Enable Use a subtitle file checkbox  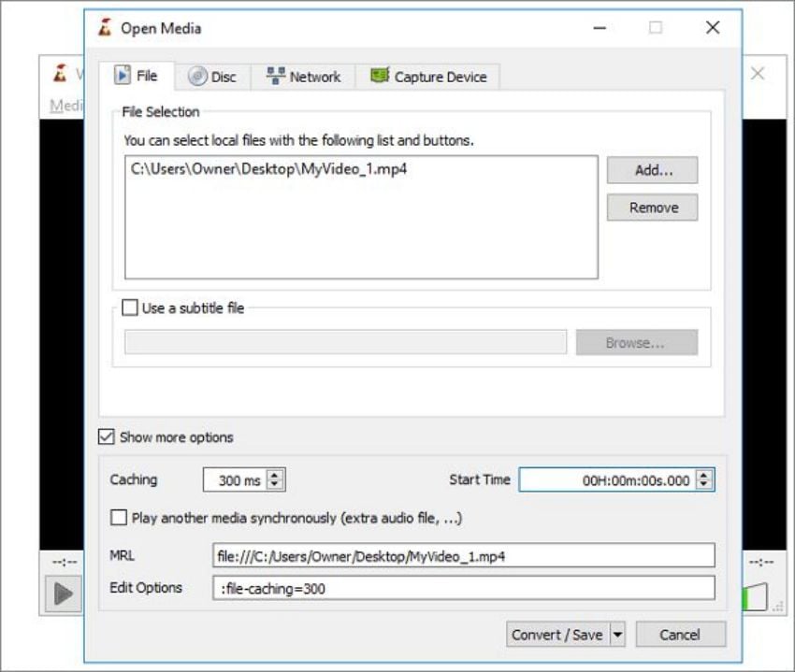click(x=130, y=307)
